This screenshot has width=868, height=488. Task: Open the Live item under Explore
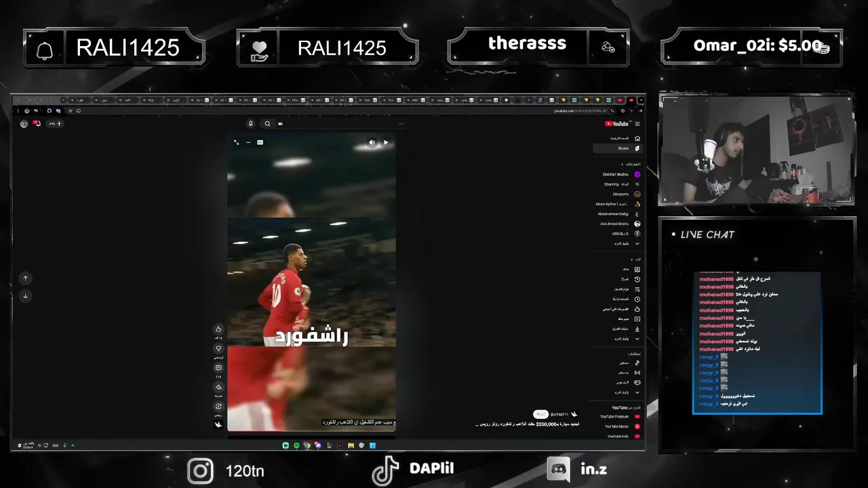pyautogui.click(x=617, y=373)
